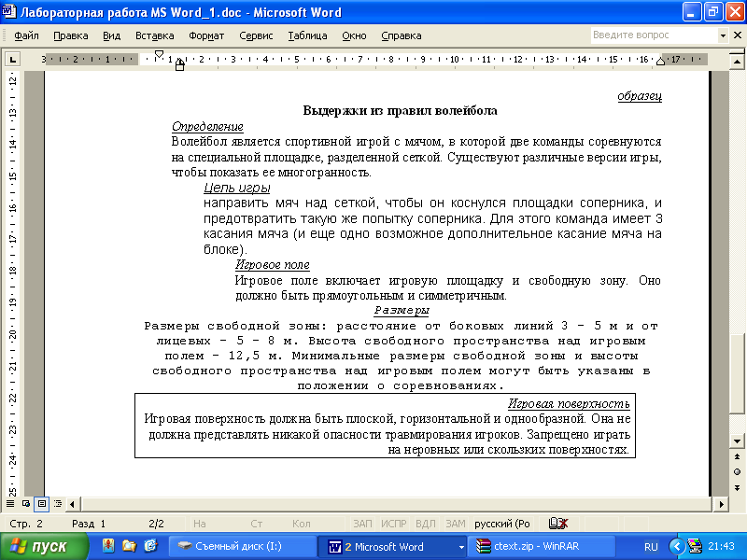This screenshot has height=560, width=747.
Task: Switch to 'Съемный диск (I:)' taskbar window
Action: (243, 546)
